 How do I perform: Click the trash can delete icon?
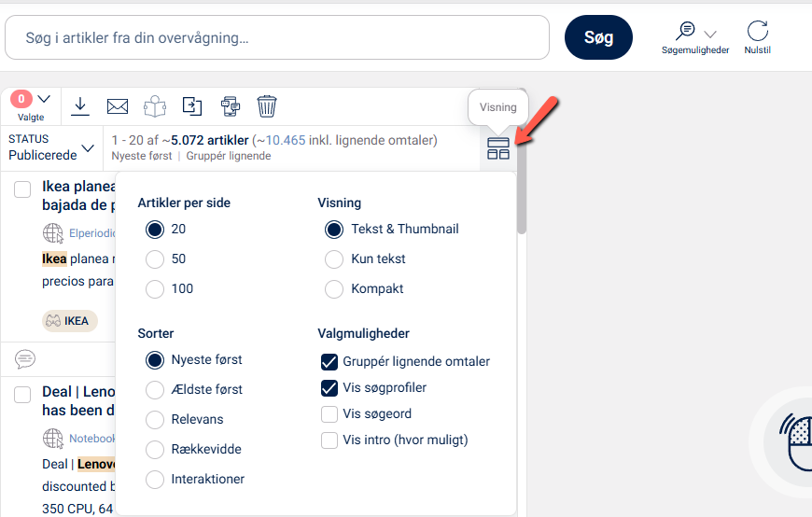click(x=267, y=105)
